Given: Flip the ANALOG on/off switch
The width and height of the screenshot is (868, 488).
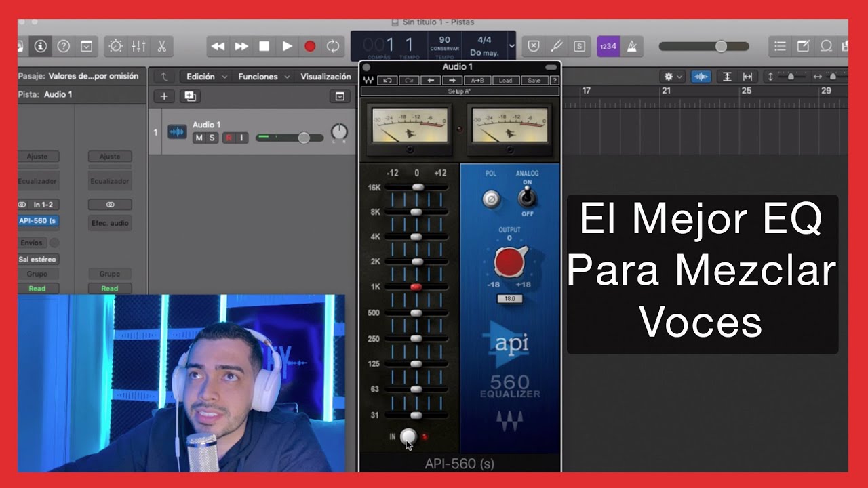Looking at the screenshot, I should [x=527, y=197].
